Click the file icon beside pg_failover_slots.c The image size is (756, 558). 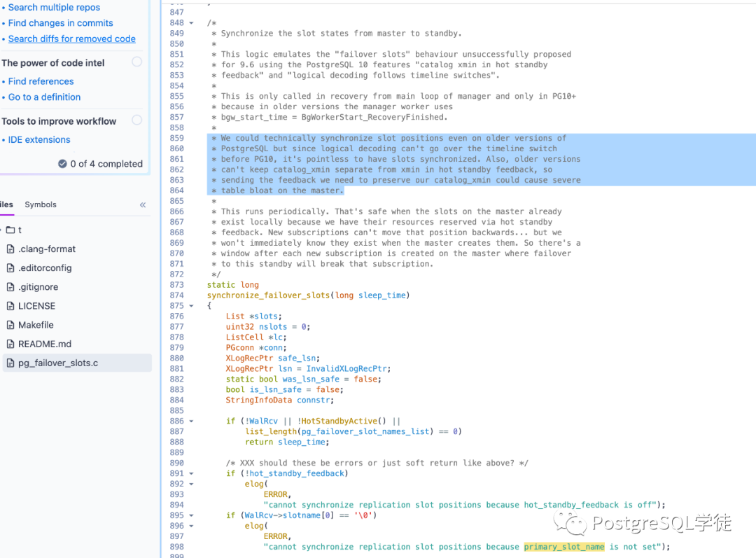[x=10, y=363]
